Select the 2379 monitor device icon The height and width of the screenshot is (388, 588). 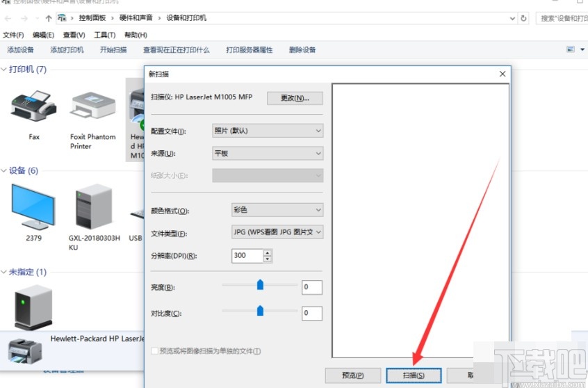[33, 207]
